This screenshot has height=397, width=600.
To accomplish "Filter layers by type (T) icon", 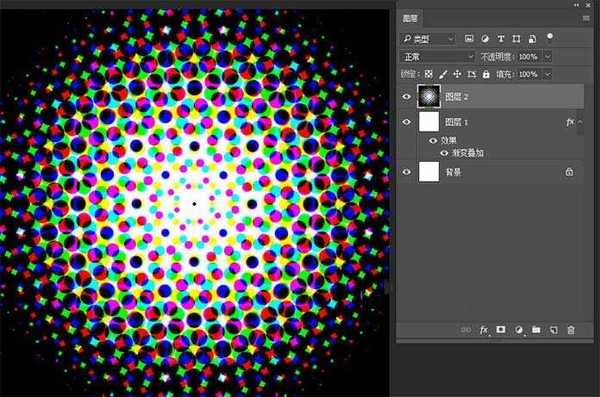I will tap(501, 39).
